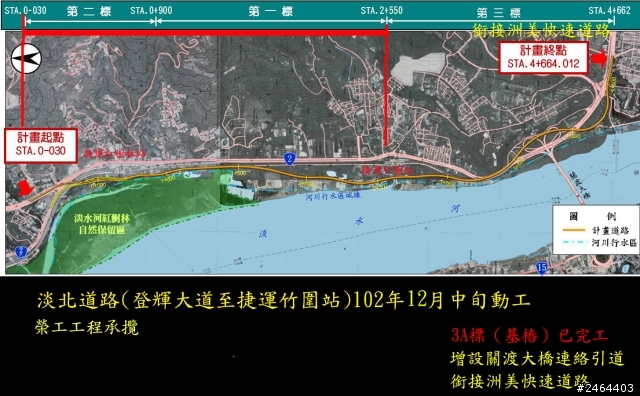Click the STA.2+550 station marker text
The image size is (640, 396).
(x=381, y=10)
